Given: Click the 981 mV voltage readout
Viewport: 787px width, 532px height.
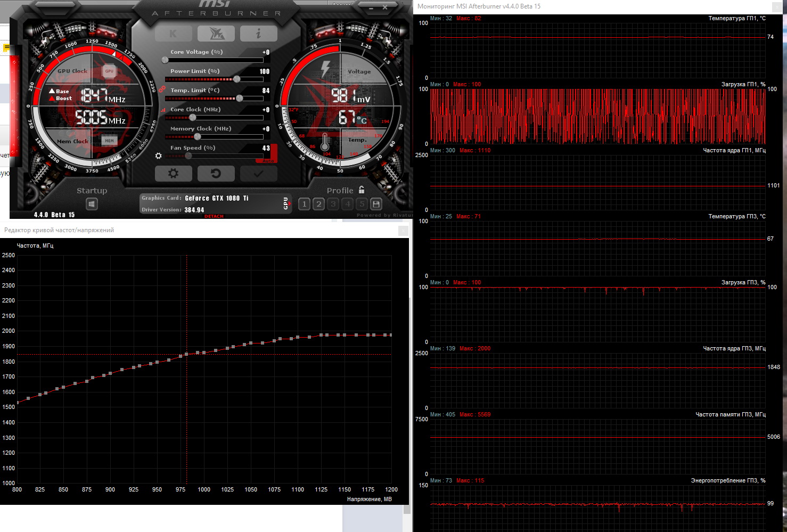Looking at the screenshot, I should [350, 96].
